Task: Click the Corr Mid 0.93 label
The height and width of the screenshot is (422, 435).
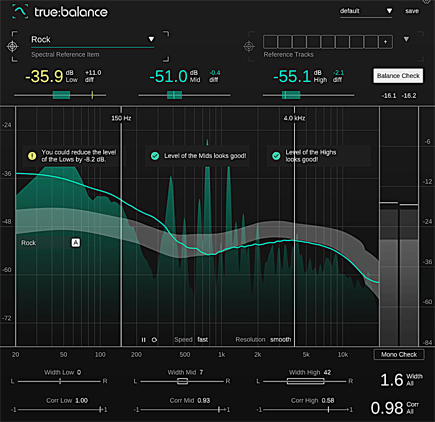Action: [x=190, y=400]
